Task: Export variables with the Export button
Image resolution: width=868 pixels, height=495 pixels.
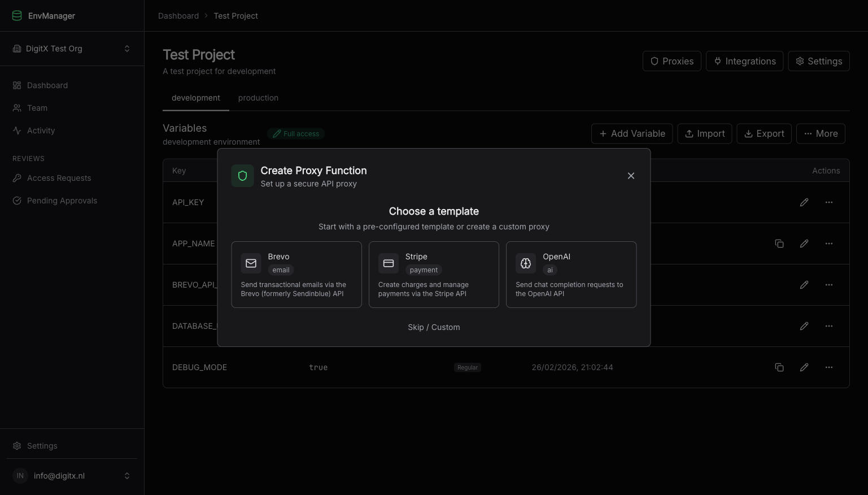Action: [x=764, y=134]
